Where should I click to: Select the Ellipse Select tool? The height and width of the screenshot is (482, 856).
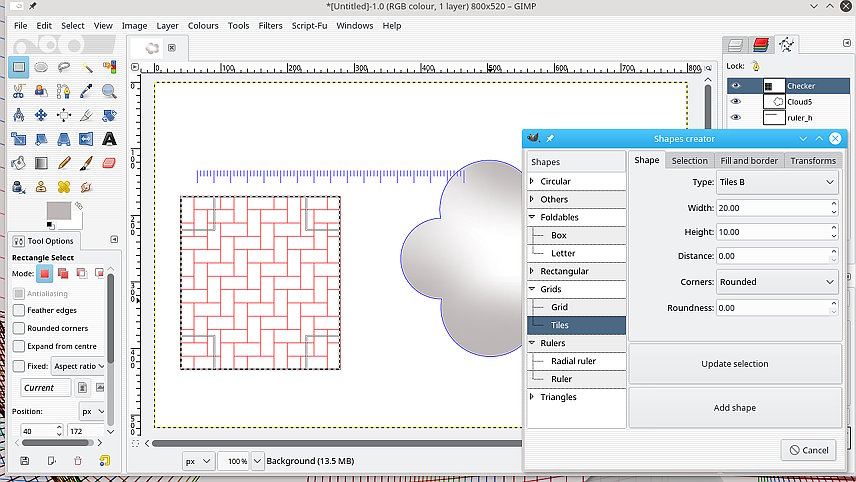(41, 68)
